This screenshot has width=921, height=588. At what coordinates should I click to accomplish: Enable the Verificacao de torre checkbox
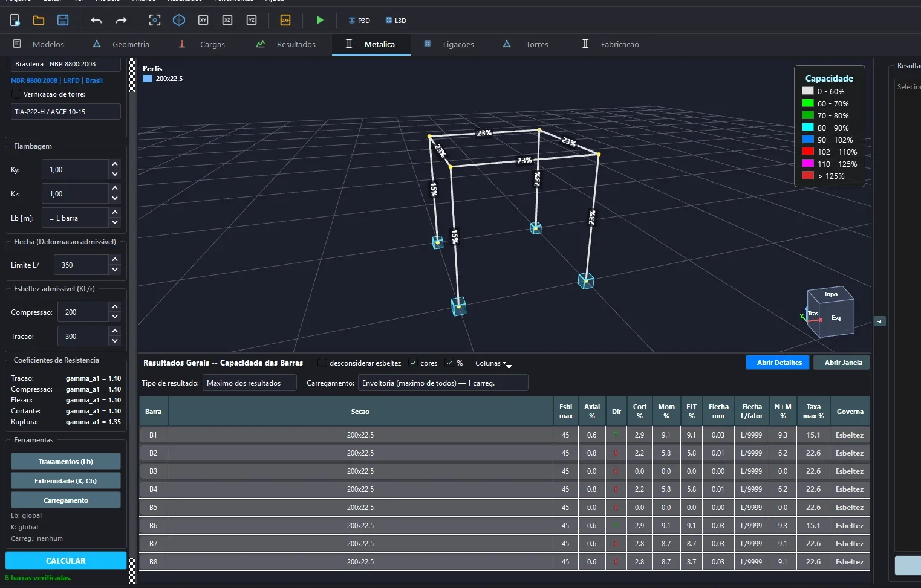coord(16,94)
